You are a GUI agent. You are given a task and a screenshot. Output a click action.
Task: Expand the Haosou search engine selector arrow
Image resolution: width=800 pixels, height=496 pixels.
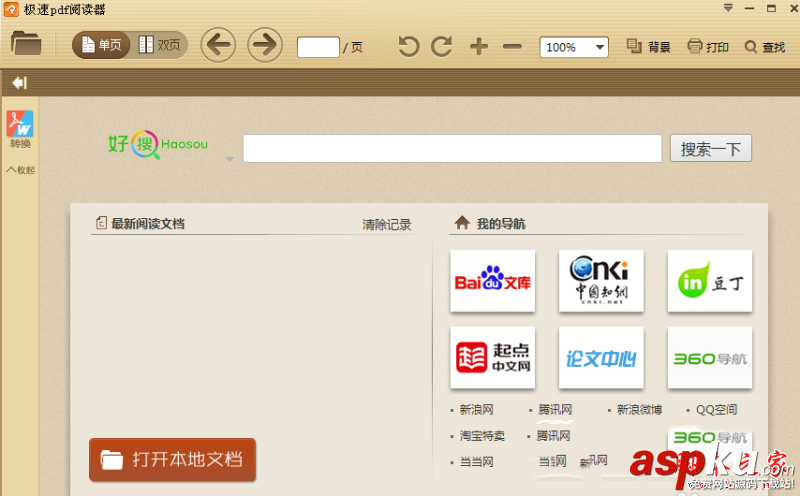[x=230, y=159]
